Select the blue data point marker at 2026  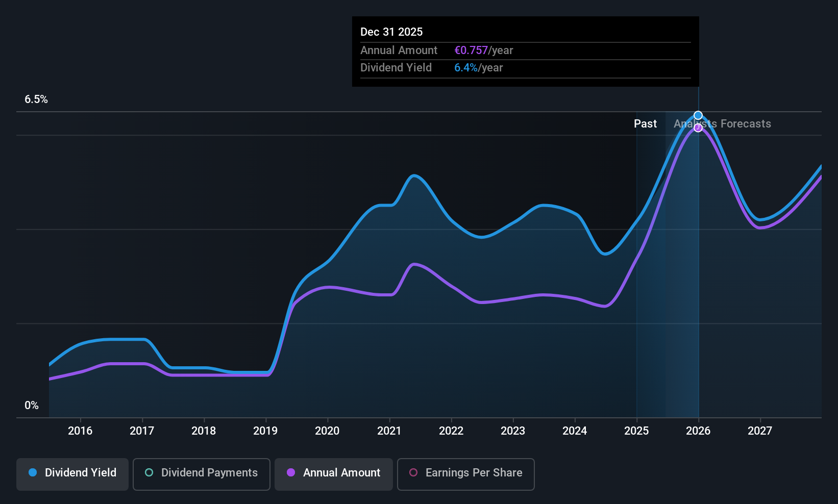tap(698, 115)
